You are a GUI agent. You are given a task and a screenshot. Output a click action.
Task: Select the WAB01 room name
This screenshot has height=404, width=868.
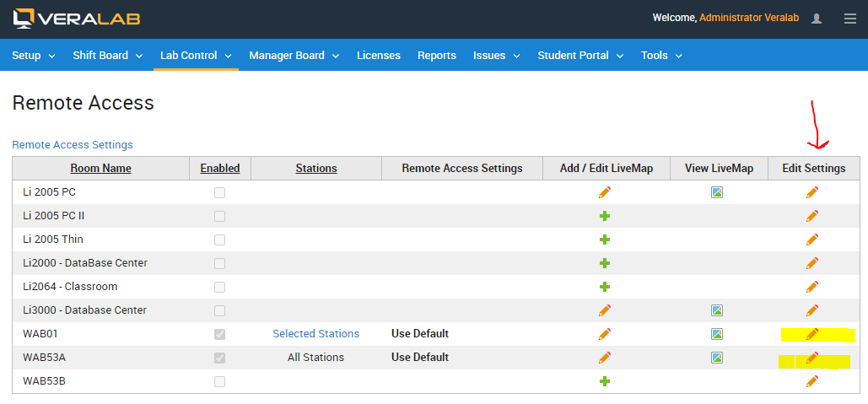(40, 334)
